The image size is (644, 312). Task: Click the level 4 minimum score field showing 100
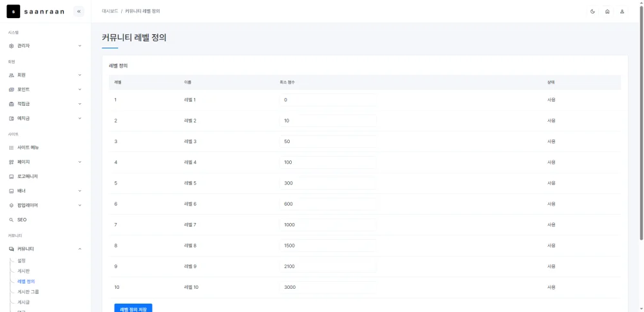(328, 162)
